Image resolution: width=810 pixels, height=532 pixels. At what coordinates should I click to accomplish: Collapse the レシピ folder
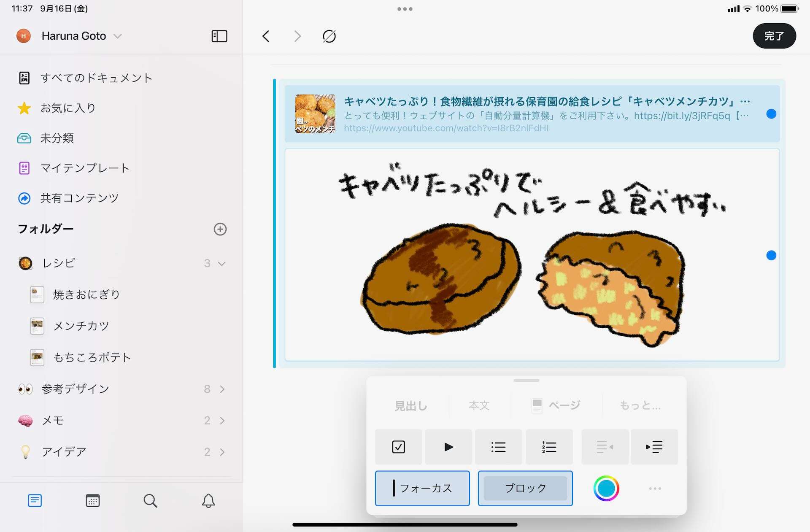click(x=221, y=263)
